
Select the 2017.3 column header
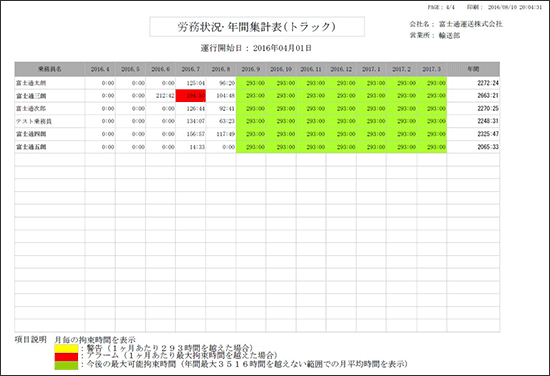(432, 69)
